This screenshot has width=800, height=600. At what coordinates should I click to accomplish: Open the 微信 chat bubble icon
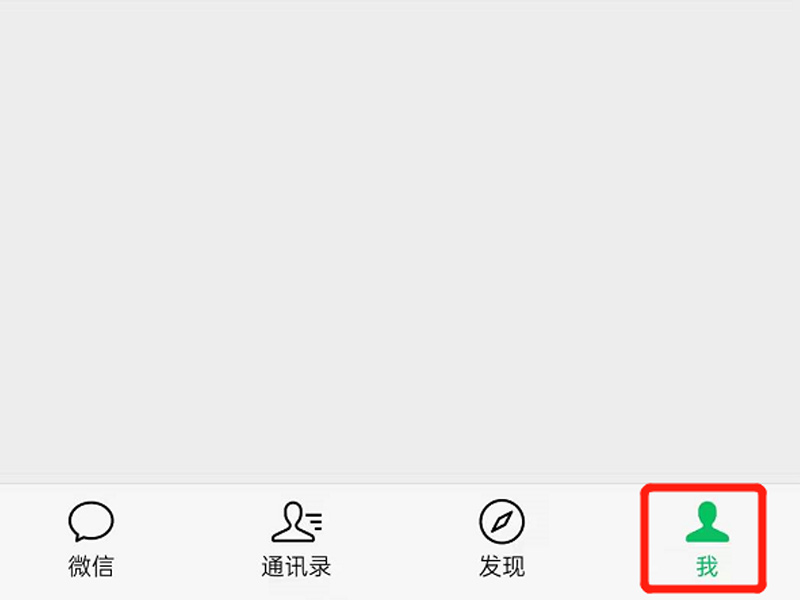click(91, 521)
